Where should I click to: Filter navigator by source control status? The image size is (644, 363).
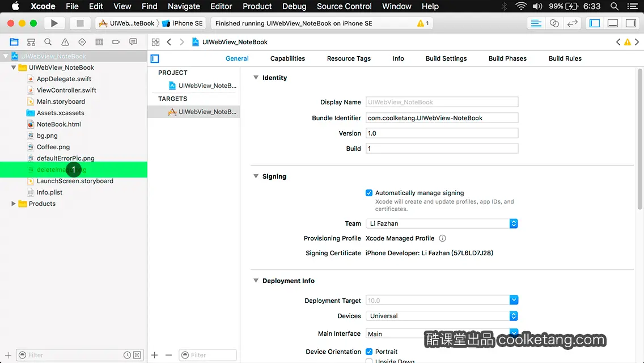137,355
